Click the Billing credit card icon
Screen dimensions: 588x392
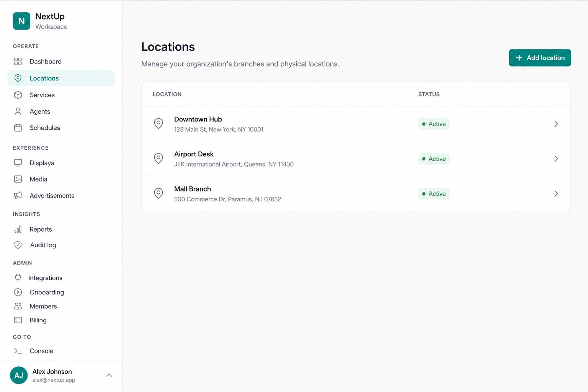pyautogui.click(x=18, y=320)
